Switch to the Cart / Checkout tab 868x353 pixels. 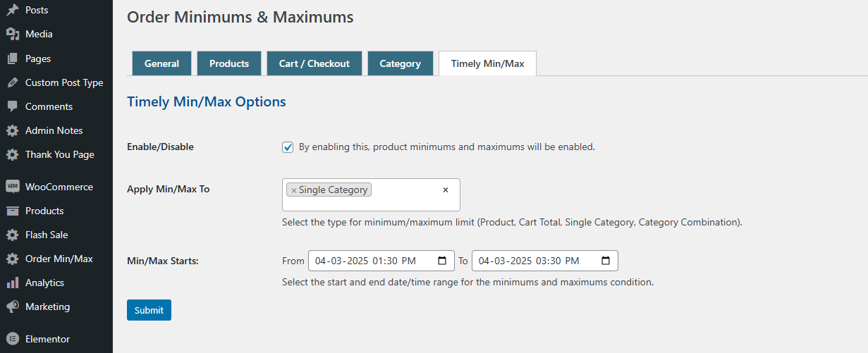click(314, 63)
